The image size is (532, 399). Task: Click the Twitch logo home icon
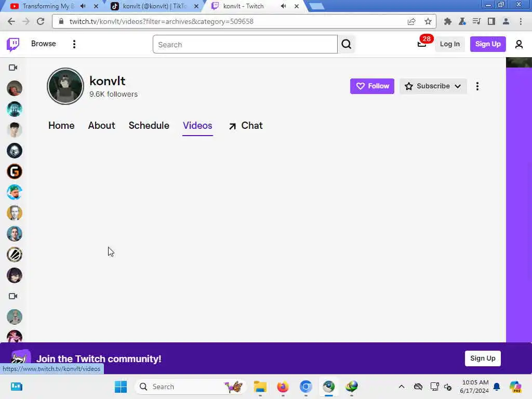click(x=13, y=45)
